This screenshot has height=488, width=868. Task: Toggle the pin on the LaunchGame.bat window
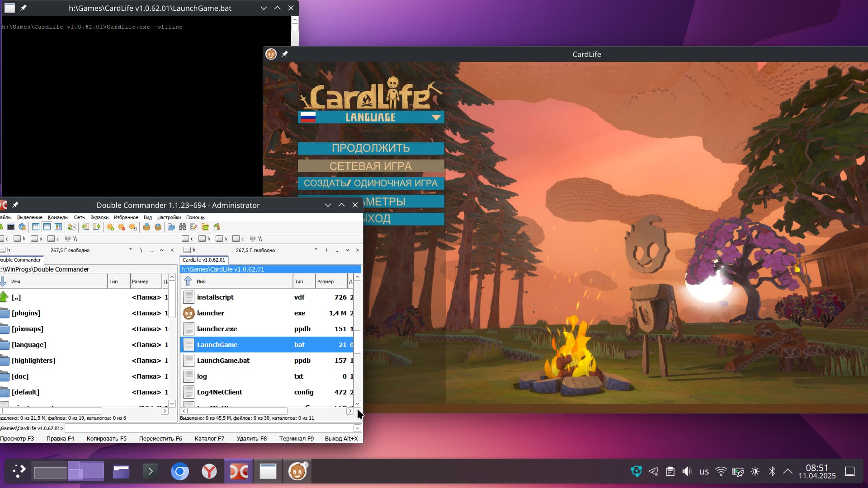coord(24,8)
